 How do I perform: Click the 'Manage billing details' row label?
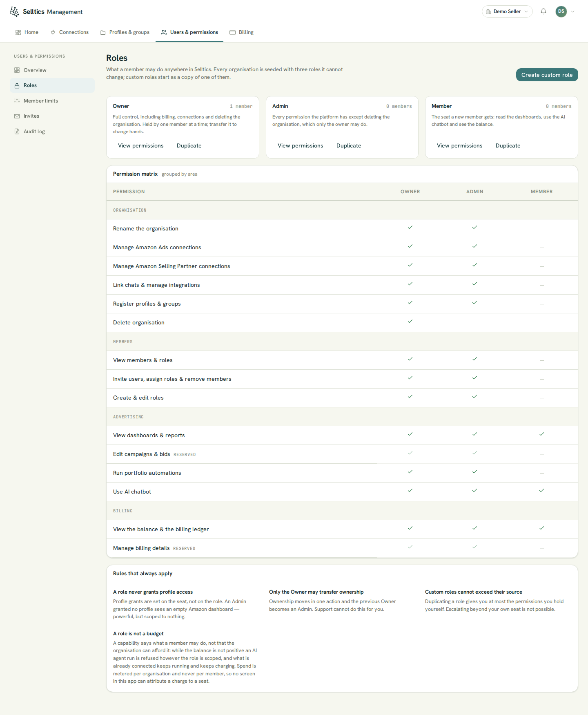coord(141,548)
